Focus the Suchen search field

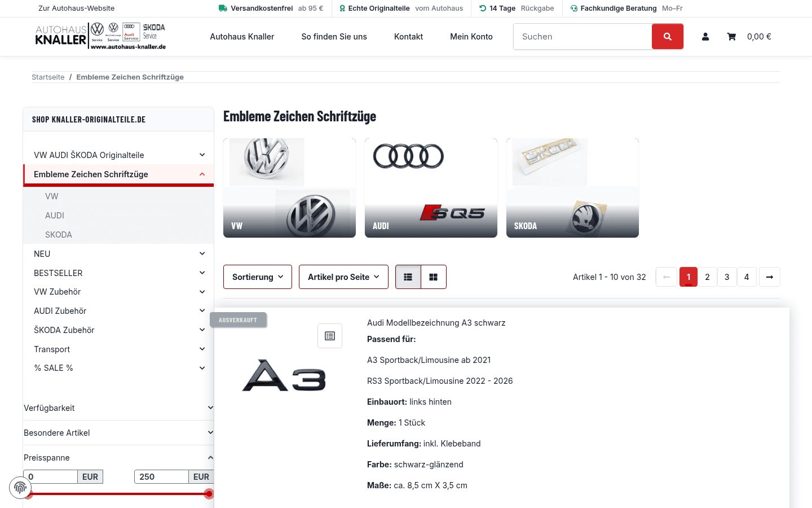tap(582, 37)
